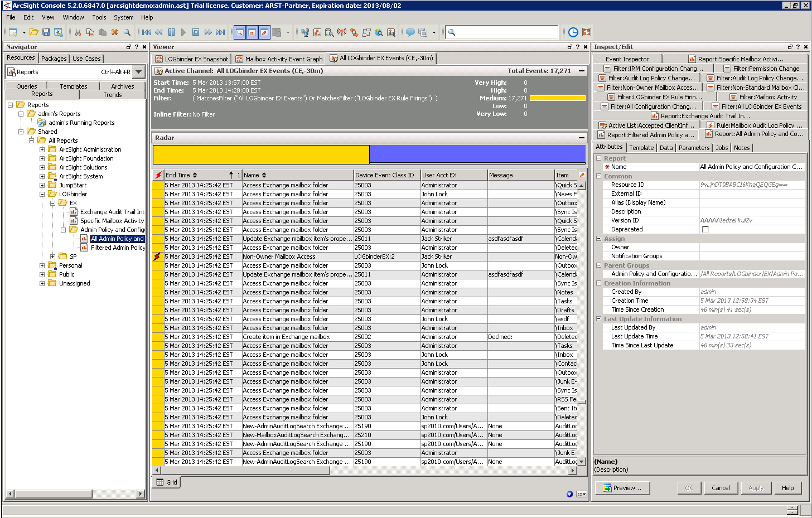Click the stop channel icon
This screenshot has height=518, width=812.
(196, 32)
